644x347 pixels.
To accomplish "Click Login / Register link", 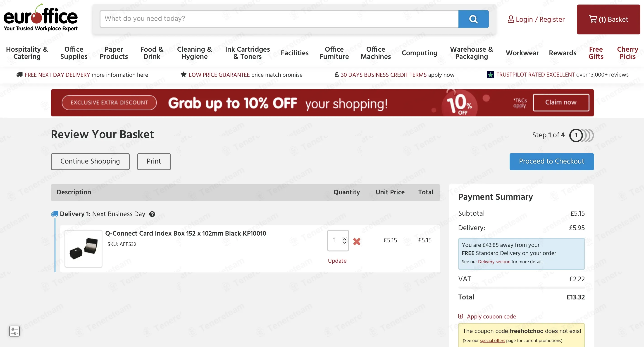I will [x=536, y=19].
